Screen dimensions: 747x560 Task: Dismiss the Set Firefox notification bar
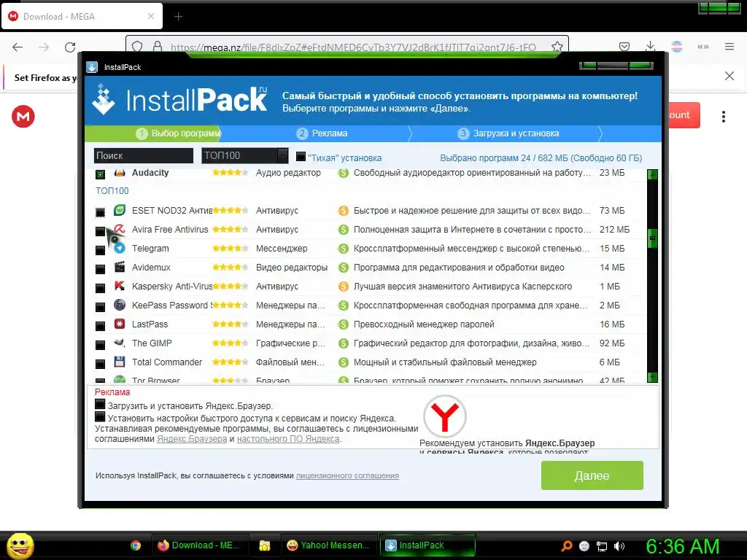click(729, 76)
